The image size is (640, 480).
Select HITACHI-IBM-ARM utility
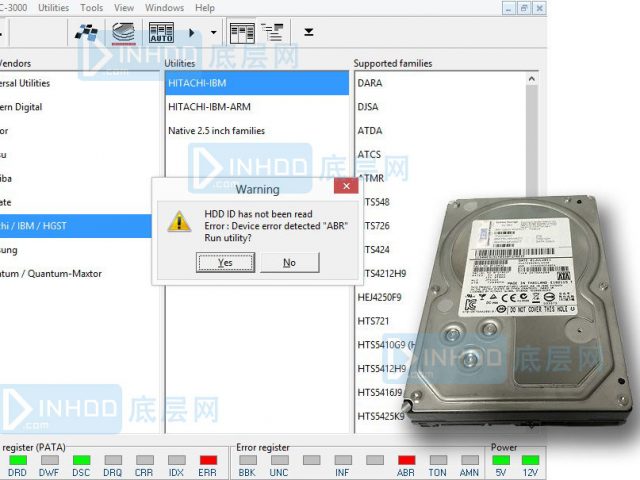point(257,107)
